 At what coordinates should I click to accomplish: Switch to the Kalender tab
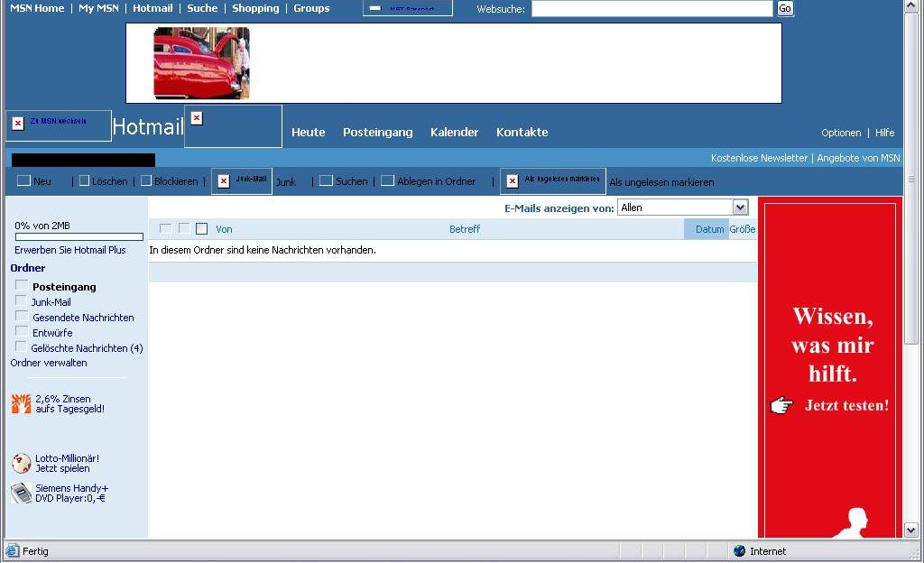coord(455,133)
